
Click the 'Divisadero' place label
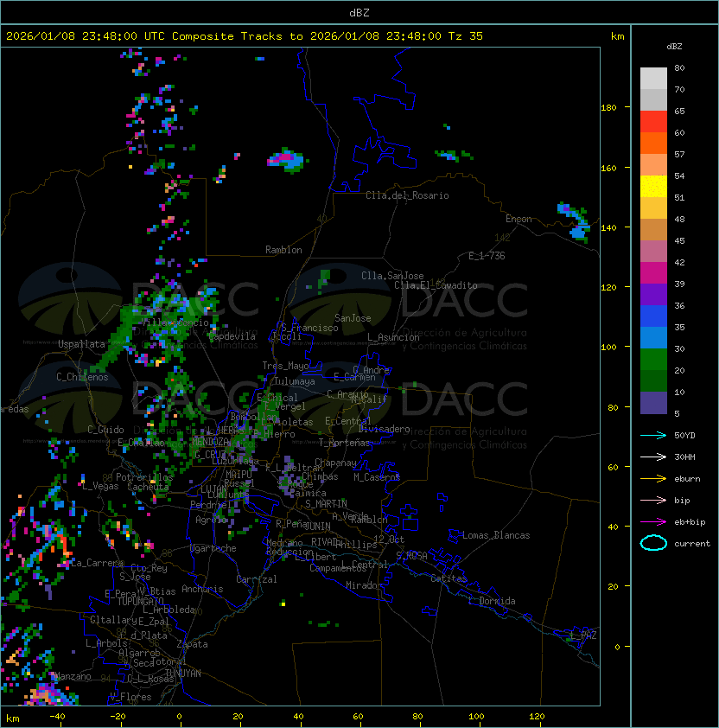point(384,429)
